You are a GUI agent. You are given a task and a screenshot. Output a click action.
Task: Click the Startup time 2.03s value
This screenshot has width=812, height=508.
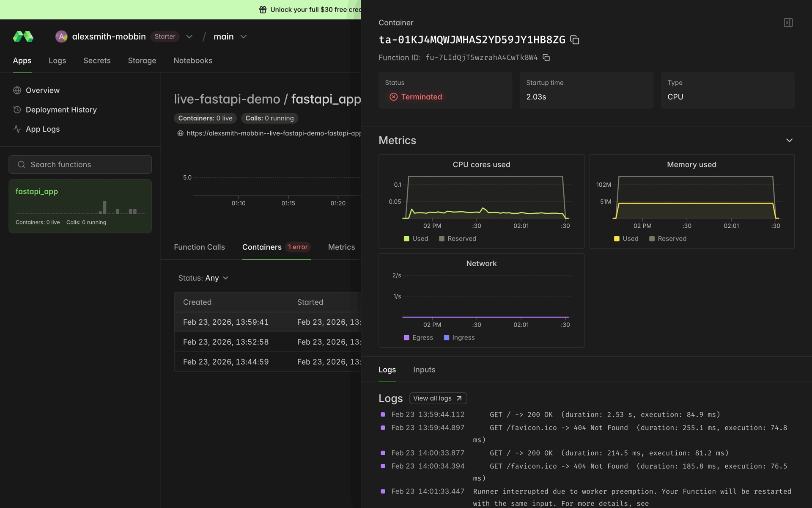(536, 97)
